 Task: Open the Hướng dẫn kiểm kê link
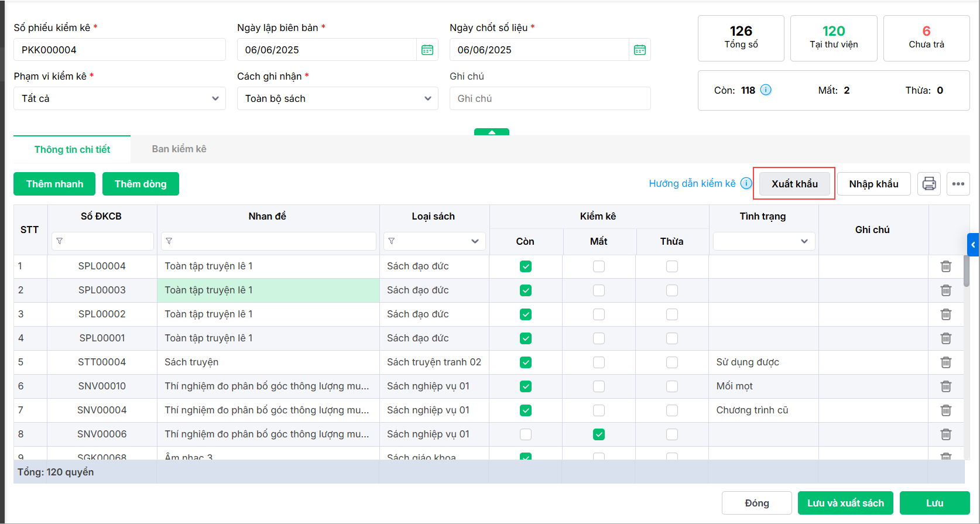tap(692, 184)
